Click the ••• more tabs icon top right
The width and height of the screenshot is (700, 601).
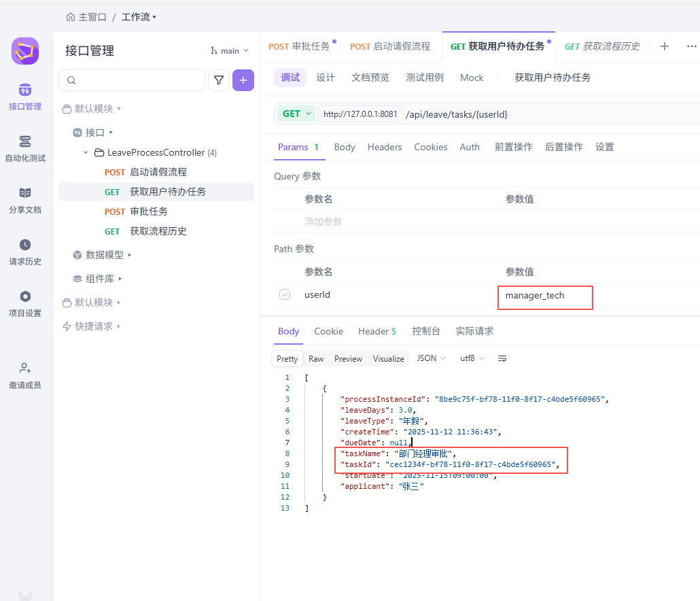(691, 46)
